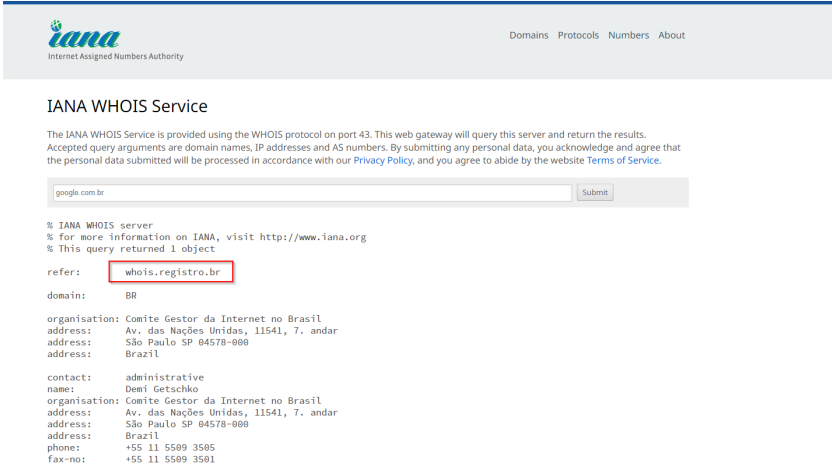Click the name Demi Getschko
This screenshot has width=832, height=472.
(x=162, y=389)
